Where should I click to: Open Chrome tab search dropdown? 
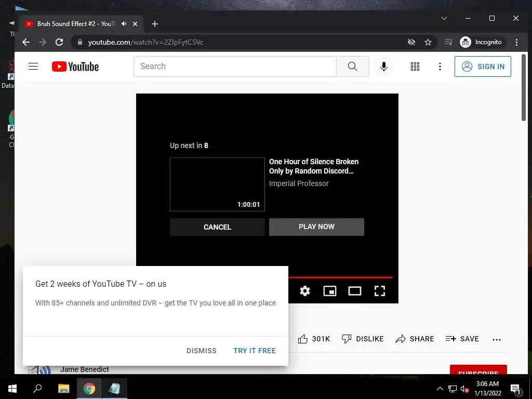point(444,18)
